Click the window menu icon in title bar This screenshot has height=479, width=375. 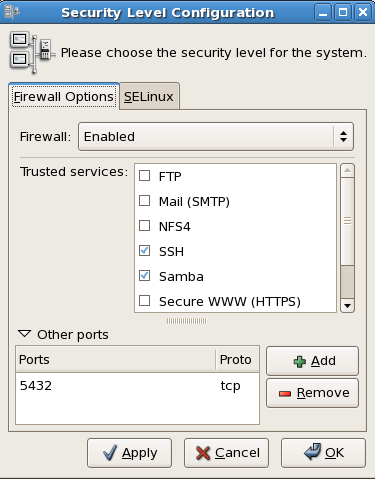tap(12, 12)
